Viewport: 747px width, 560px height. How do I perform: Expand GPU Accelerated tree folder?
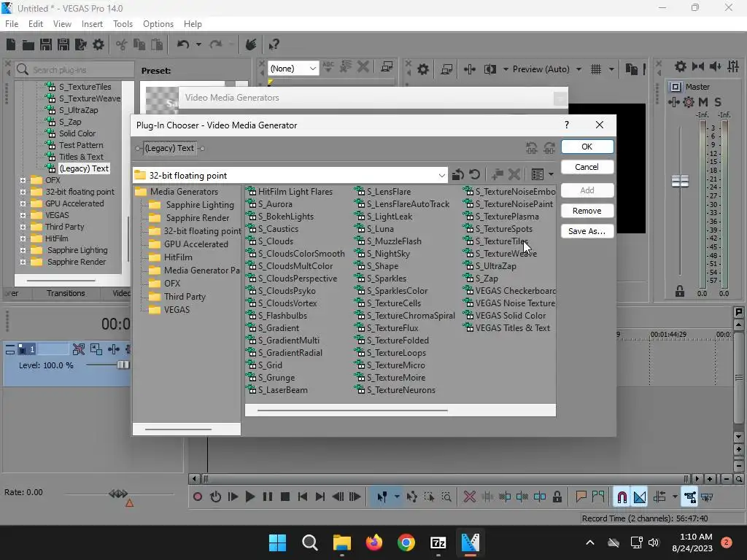(x=23, y=204)
